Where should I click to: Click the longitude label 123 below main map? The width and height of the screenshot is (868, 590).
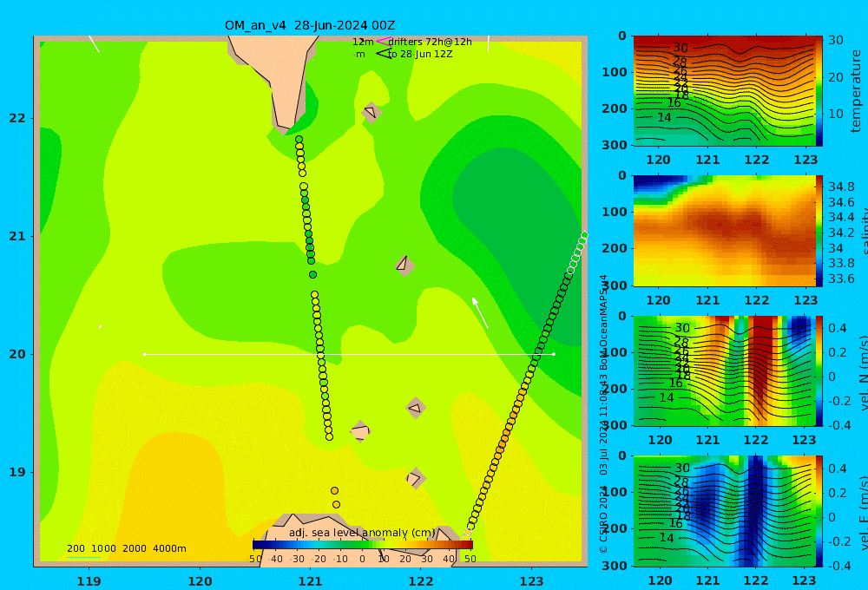click(x=532, y=581)
